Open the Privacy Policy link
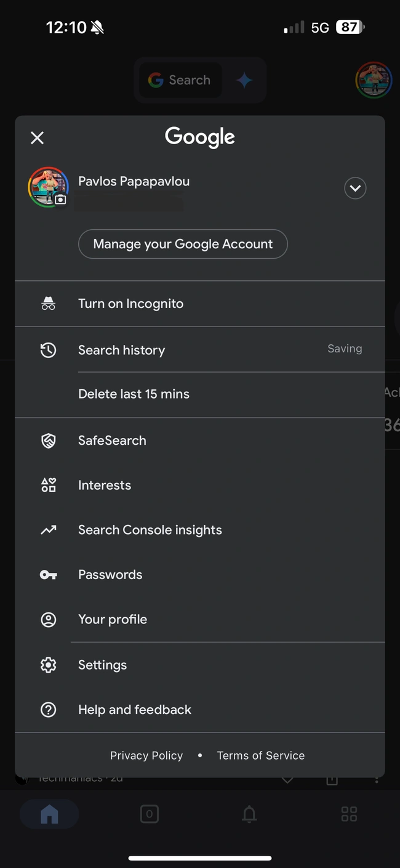 tap(146, 755)
